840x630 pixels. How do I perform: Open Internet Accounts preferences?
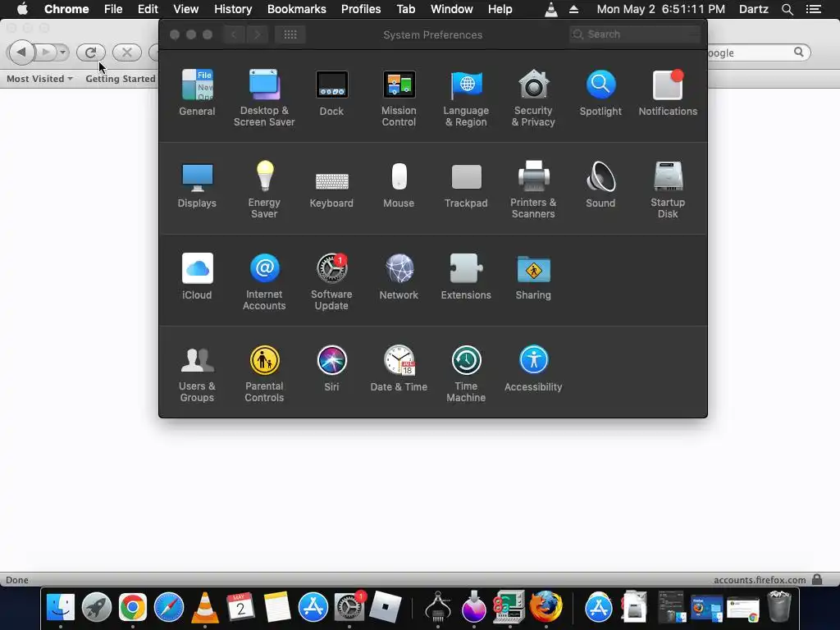click(x=264, y=282)
